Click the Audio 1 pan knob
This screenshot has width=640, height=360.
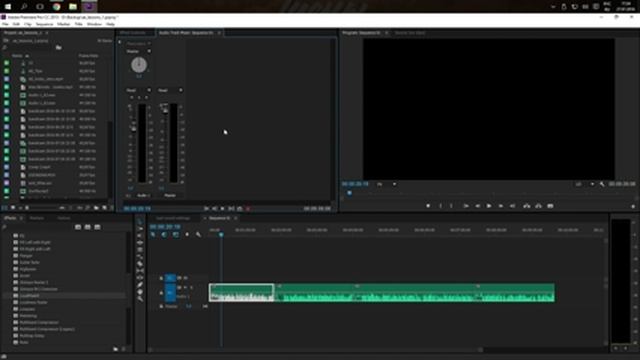(x=139, y=65)
